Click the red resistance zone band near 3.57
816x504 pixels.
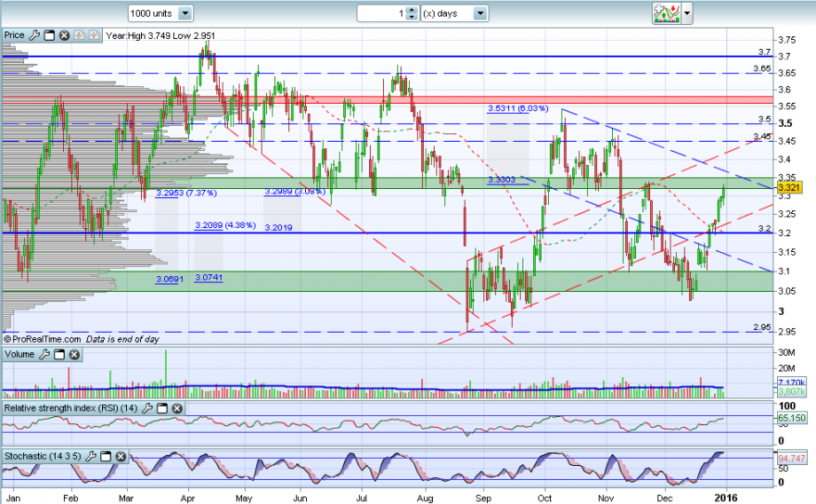coord(388,100)
